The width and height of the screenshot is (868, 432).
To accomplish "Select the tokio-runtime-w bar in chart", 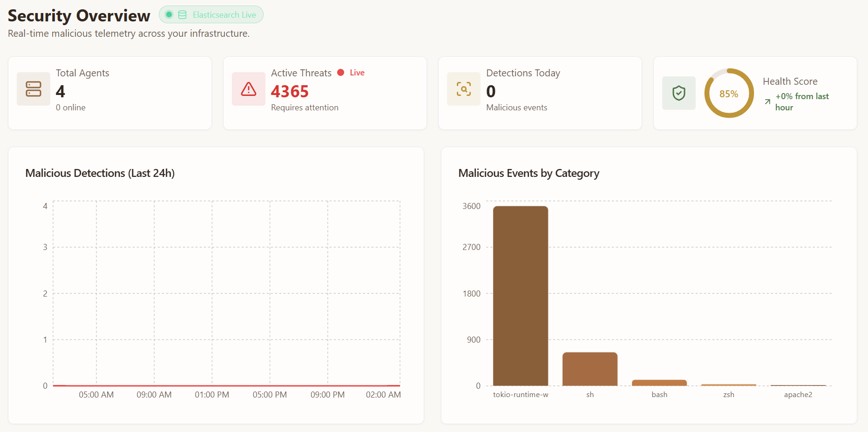I will (x=521, y=296).
